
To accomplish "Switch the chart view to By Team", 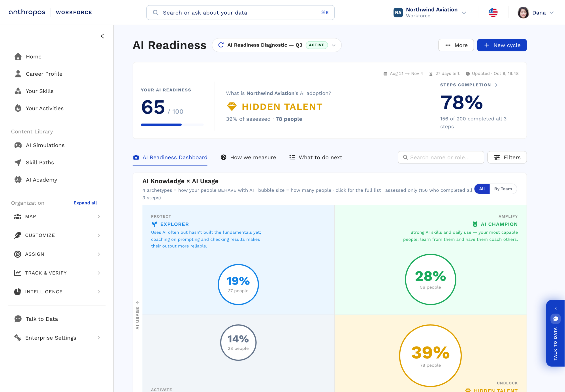I will click(503, 189).
